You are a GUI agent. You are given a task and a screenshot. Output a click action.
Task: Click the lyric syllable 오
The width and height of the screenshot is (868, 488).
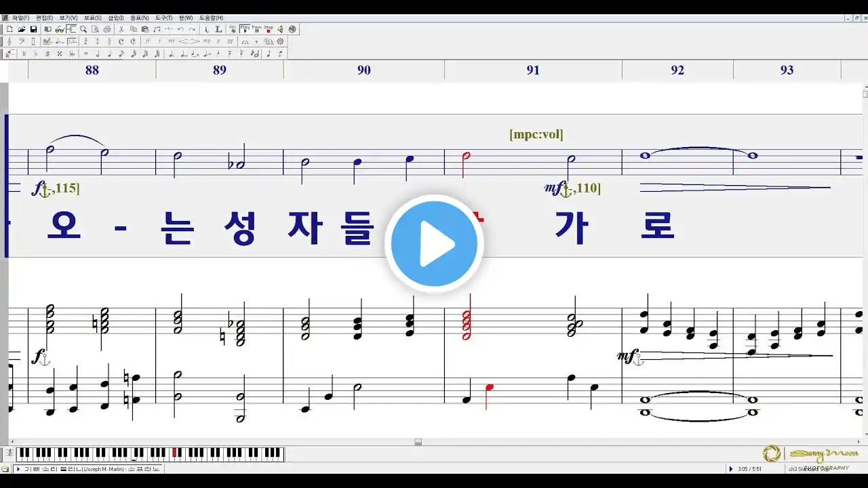64,227
